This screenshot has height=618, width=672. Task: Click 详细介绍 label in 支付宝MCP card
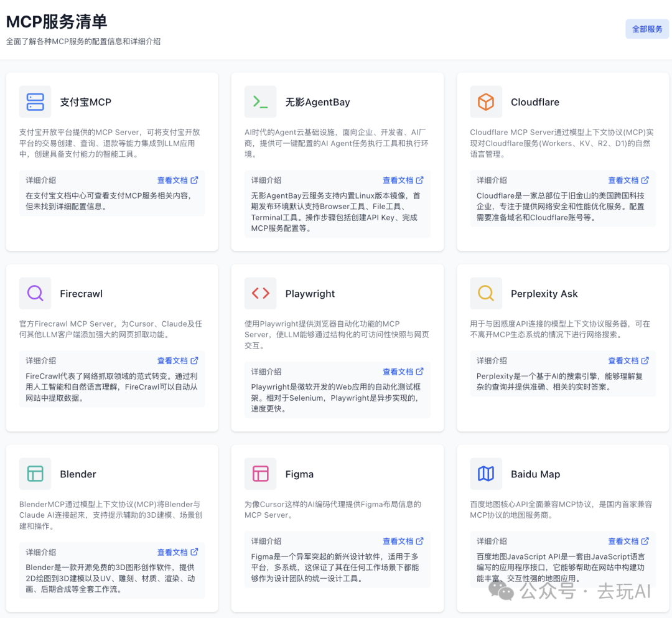(x=40, y=180)
